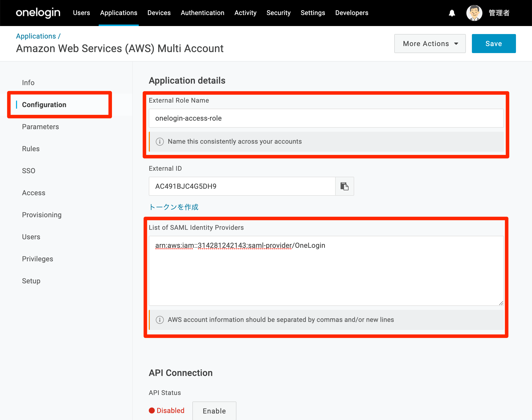Go to the Provisioning section
The width and height of the screenshot is (532, 420).
pyautogui.click(x=42, y=215)
